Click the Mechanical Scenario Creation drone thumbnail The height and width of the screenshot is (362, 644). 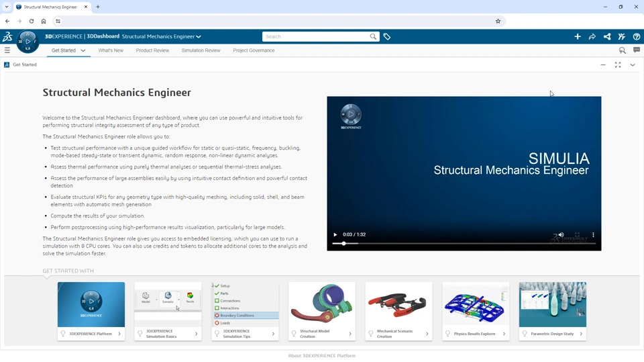click(398, 304)
